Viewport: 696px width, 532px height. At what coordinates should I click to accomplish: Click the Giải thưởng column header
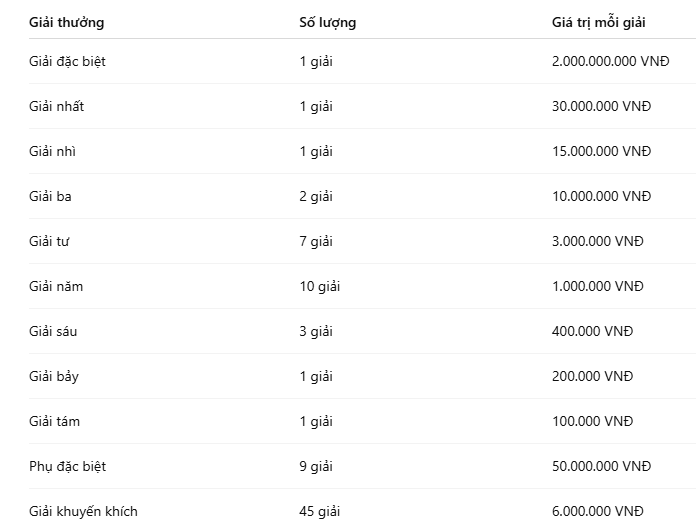coord(67,22)
